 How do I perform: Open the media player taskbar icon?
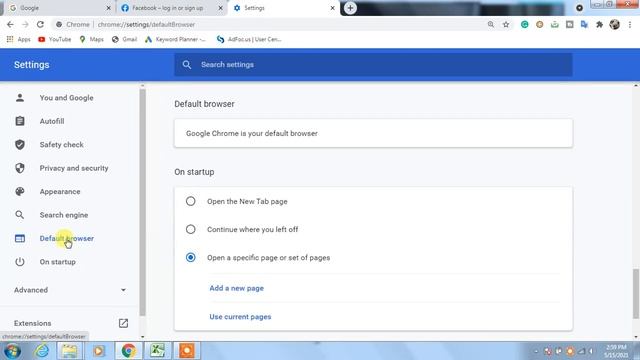(99, 351)
